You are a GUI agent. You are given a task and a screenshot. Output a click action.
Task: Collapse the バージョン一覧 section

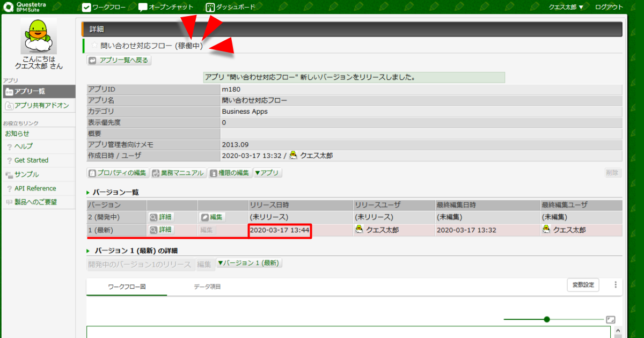89,192
